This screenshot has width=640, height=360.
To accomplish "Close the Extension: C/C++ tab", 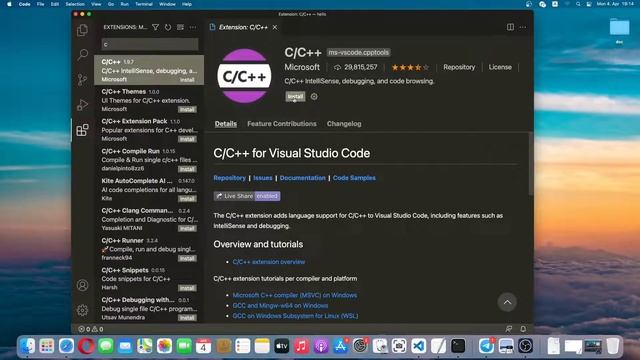I will click(x=275, y=27).
